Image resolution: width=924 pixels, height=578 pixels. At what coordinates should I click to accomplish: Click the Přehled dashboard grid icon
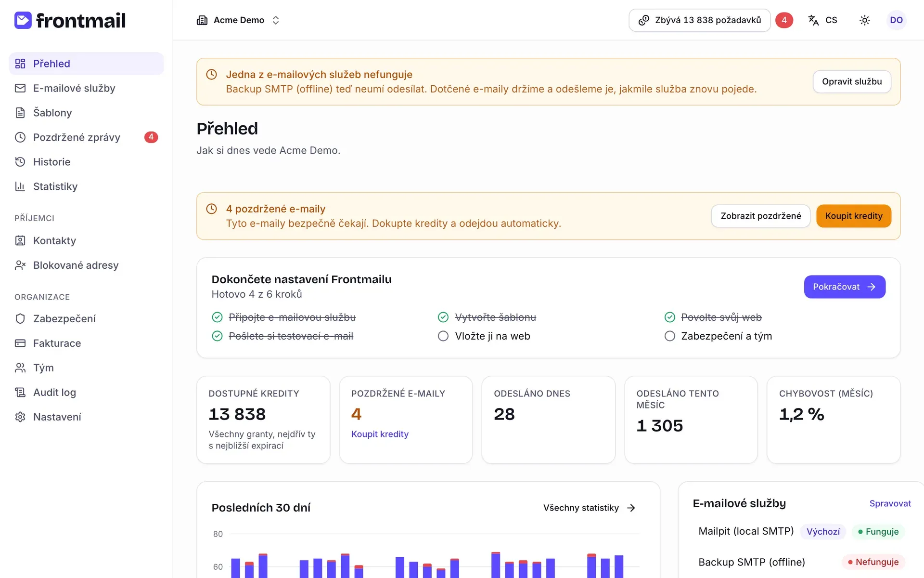(x=20, y=64)
